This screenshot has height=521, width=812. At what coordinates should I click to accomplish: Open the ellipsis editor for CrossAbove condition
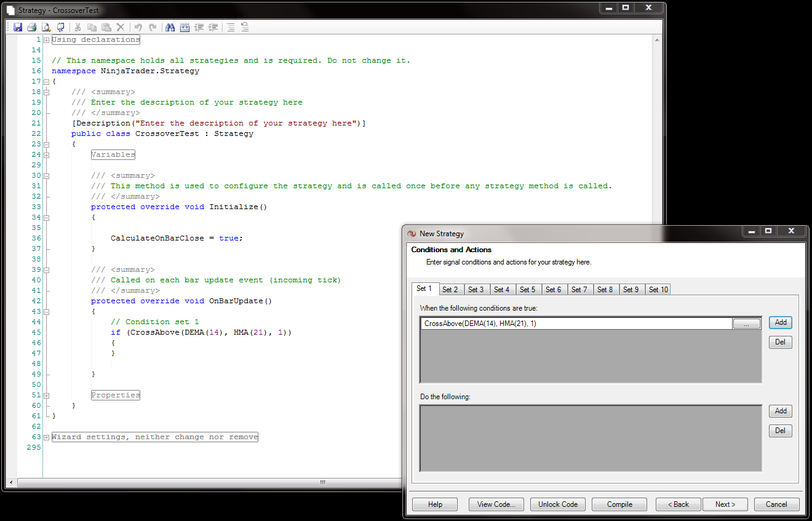(x=746, y=324)
